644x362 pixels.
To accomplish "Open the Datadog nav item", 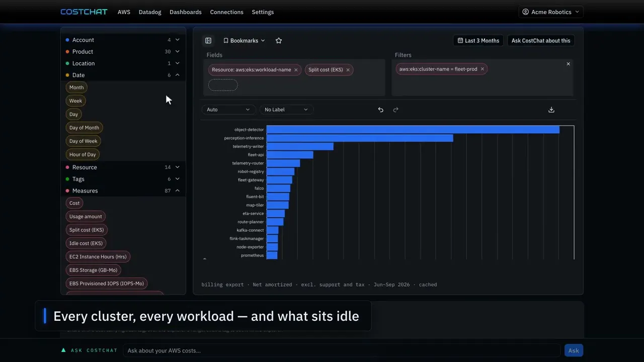I will pyautogui.click(x=150, y=12).
